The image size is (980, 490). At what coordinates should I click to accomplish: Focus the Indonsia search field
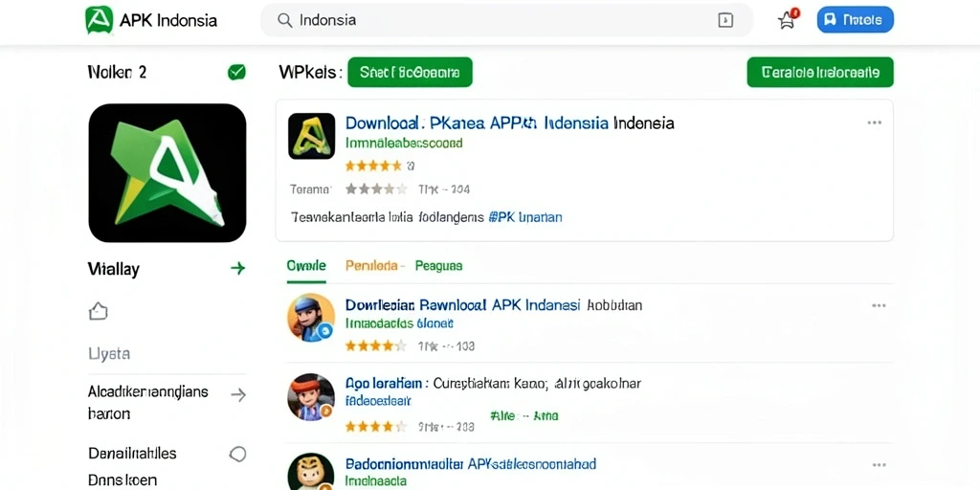[x=506, y=20]
